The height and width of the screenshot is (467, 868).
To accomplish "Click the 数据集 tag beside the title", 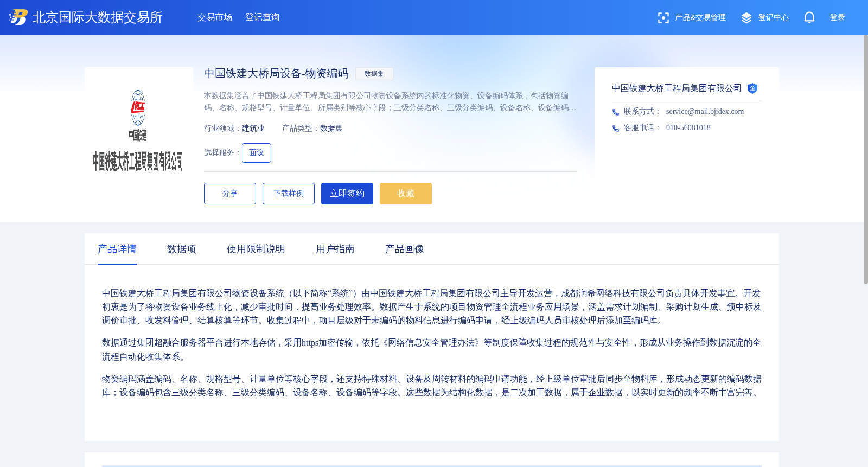I will tap(374, 74).
